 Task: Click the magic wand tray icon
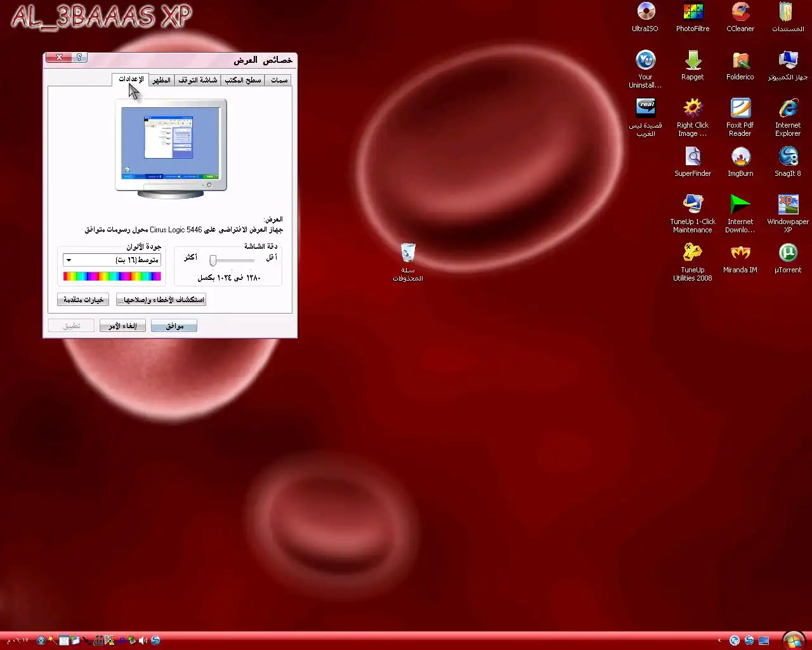tap(53, 640)
